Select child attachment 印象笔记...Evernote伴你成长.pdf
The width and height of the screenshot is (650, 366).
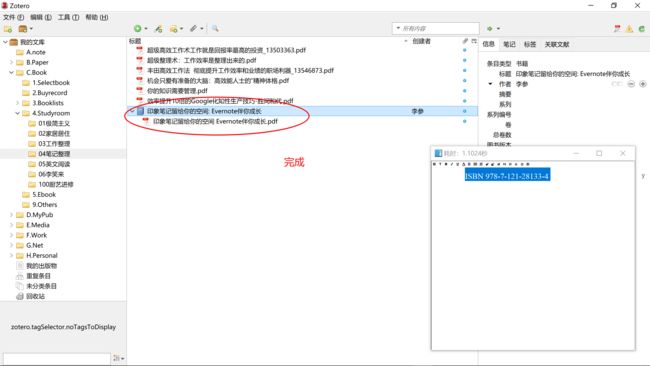tap(215, 121)
